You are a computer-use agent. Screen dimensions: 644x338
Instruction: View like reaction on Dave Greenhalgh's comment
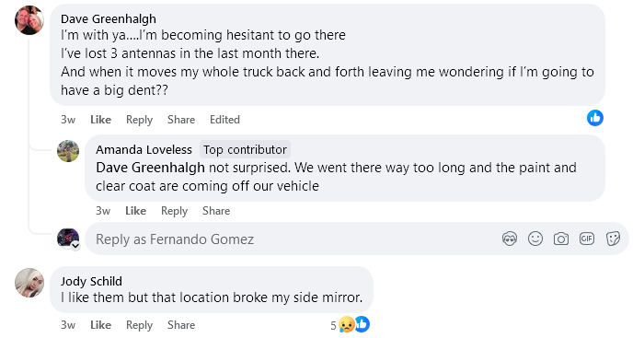click(594, 118)
